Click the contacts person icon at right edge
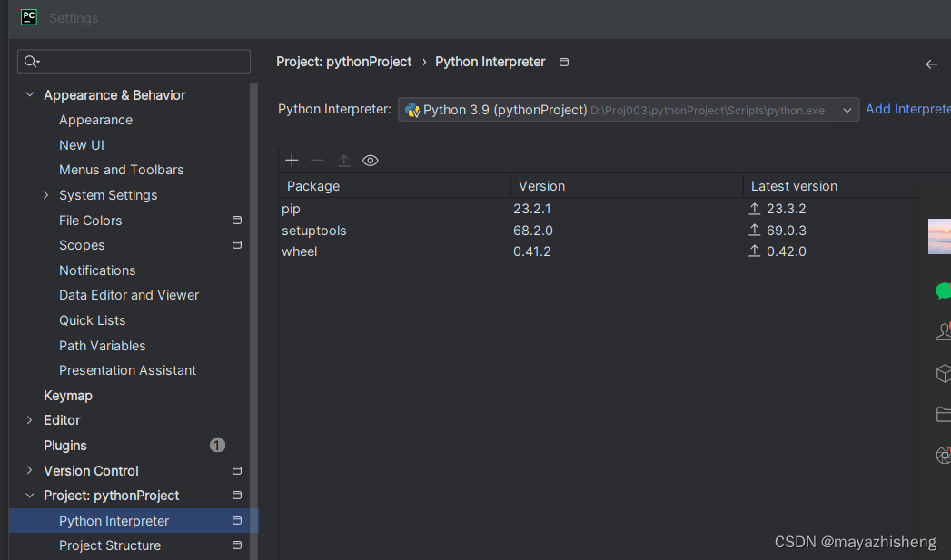Screen dimensions: 951x560 coord(944,331)
